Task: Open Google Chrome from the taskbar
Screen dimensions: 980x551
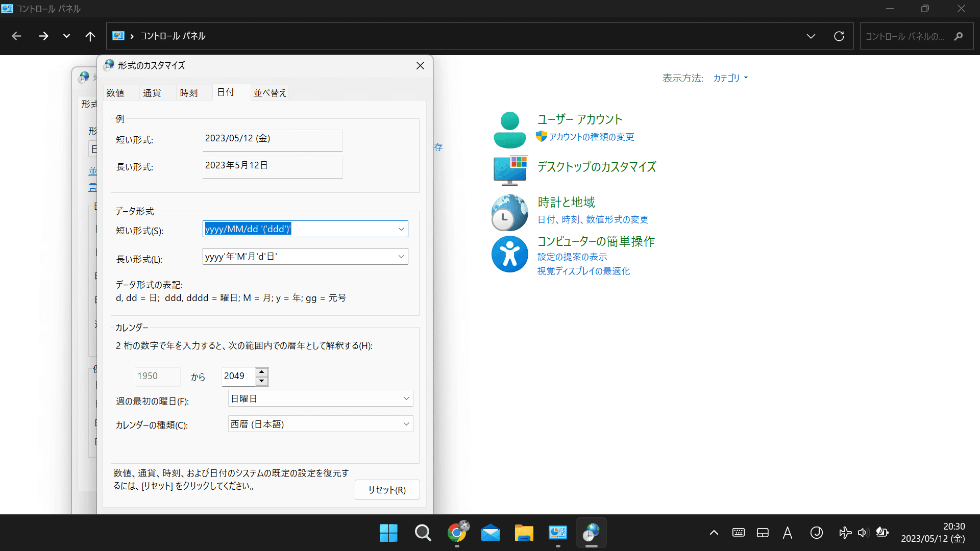Action: [457, 533]
